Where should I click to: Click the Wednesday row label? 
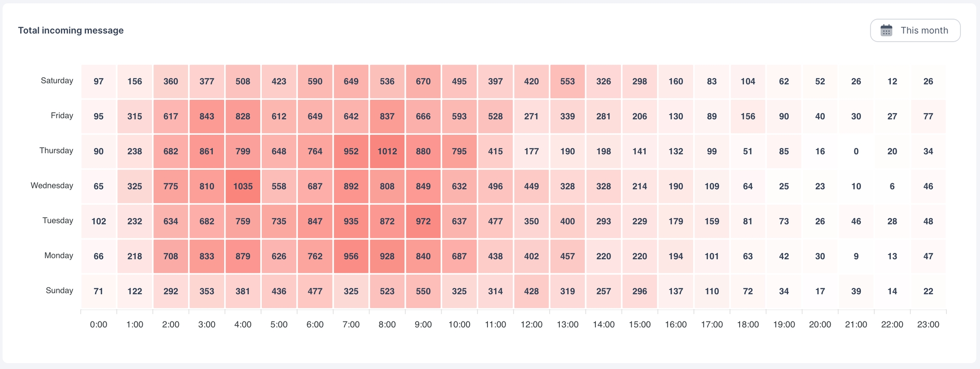click(52, 186)
